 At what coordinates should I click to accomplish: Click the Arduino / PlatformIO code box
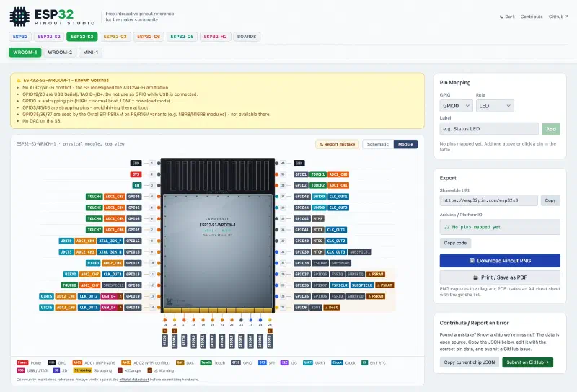click(500, 227)
